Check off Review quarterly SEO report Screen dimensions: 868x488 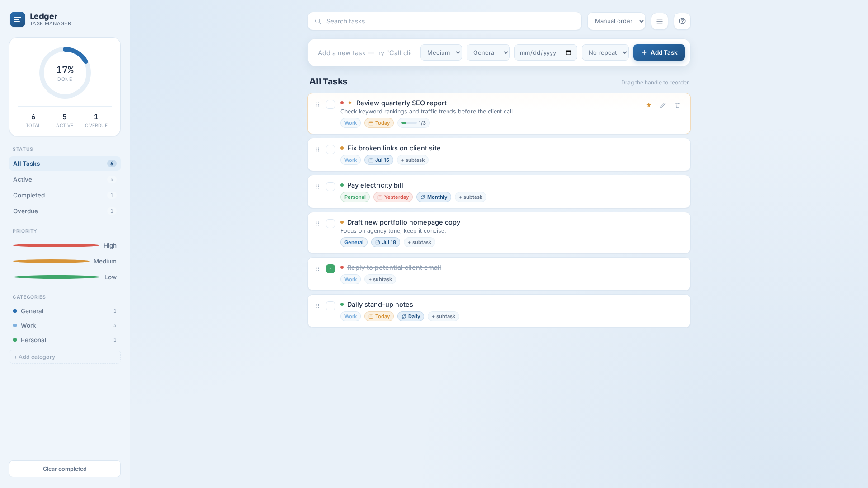coord(330,104)
